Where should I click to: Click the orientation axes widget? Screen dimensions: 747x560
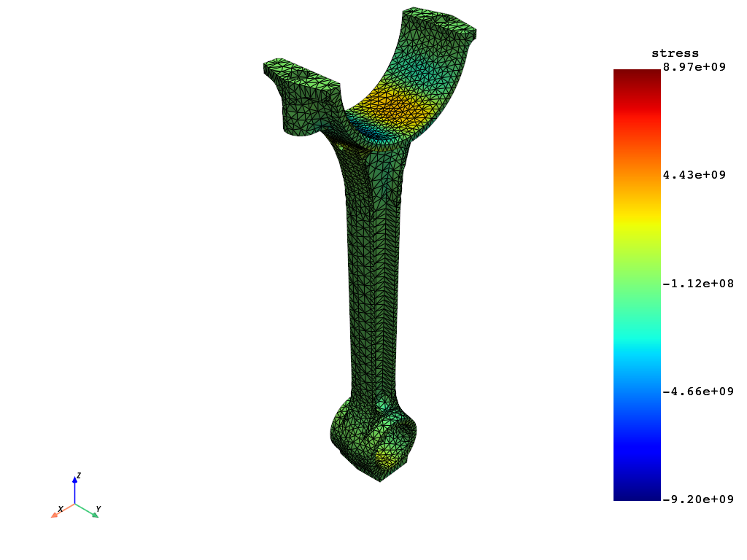pos(75,495)
